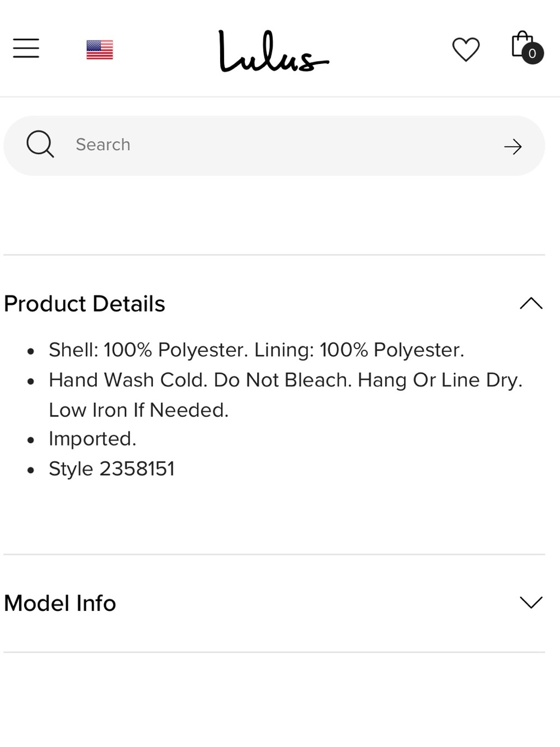Submit search with the arrow icon
Viewport: 560px width, 747px height.
pyautogui.click(x=513, y=147)
